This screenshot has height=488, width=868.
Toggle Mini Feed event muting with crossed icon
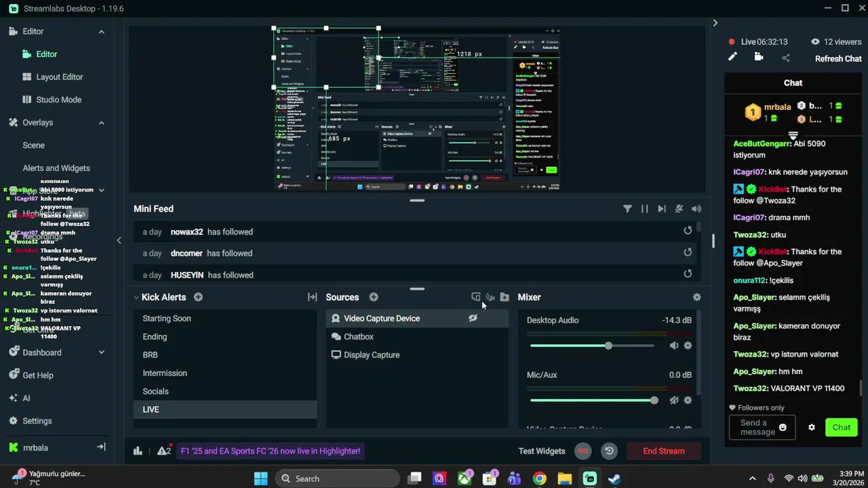679,209
